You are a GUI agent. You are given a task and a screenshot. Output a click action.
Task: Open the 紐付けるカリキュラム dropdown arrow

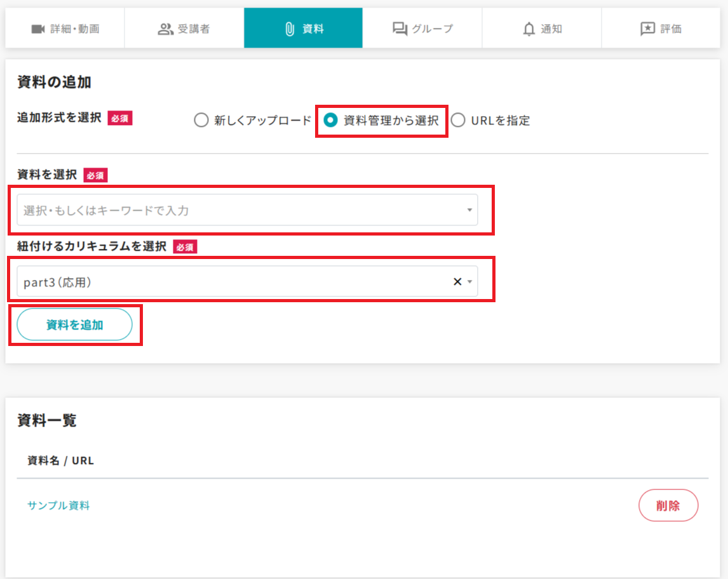point(469,282)
